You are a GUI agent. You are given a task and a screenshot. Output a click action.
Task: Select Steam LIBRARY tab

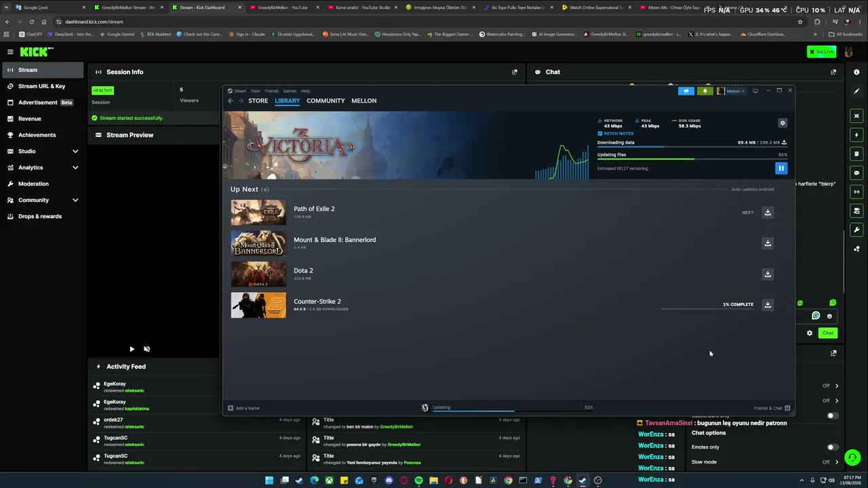287,101
